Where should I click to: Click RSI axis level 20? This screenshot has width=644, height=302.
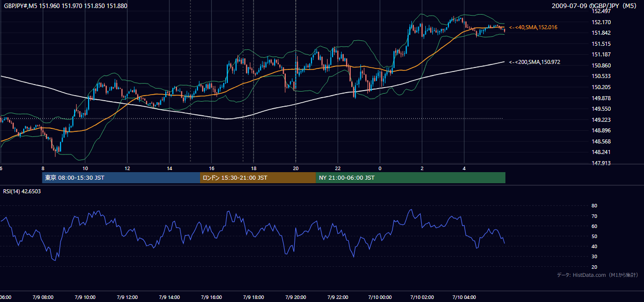click(x=594, y=267)
